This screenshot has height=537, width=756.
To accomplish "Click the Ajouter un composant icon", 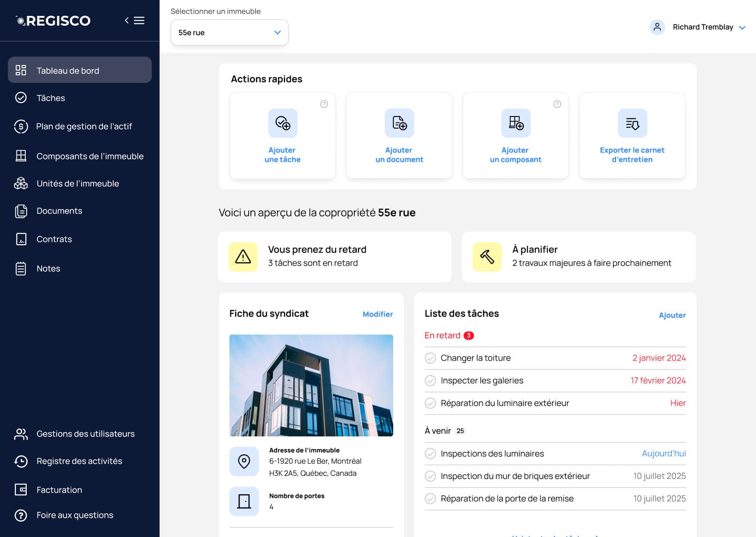I will tap(516, 123).
